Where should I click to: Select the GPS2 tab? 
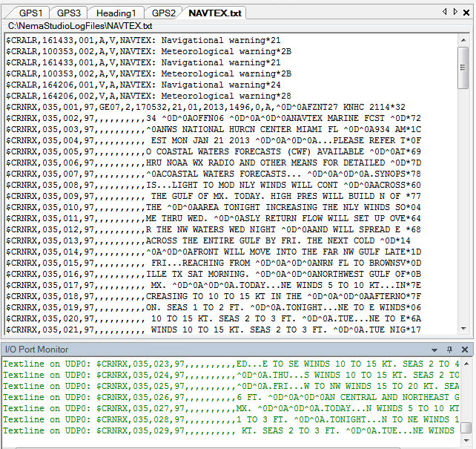[163, 13]
